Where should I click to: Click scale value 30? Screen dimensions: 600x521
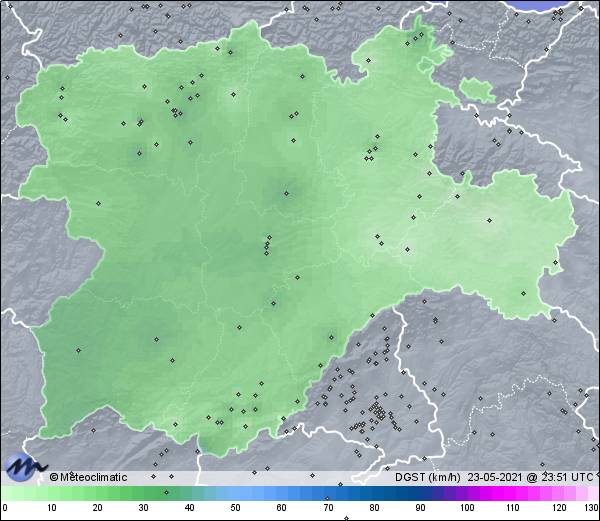143,508
